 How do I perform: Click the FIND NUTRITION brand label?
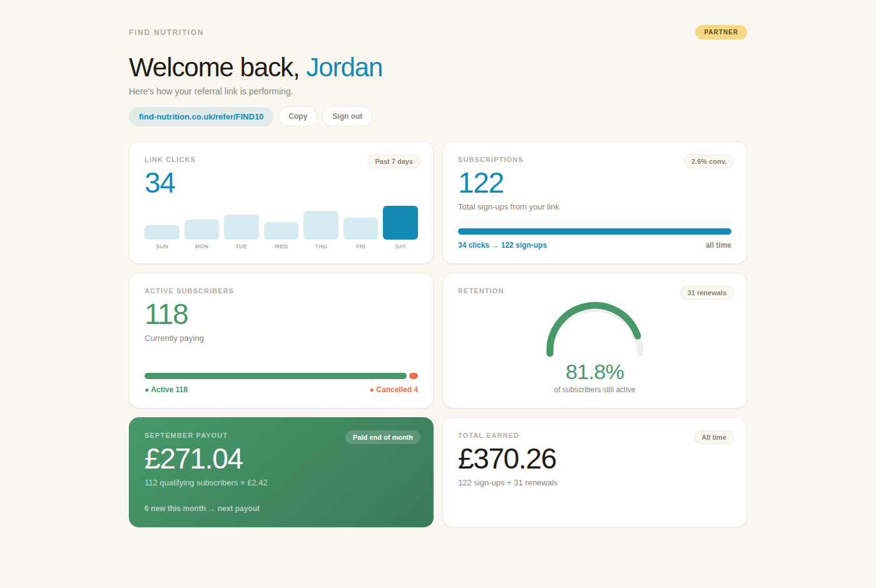click(x=166, y=33)
